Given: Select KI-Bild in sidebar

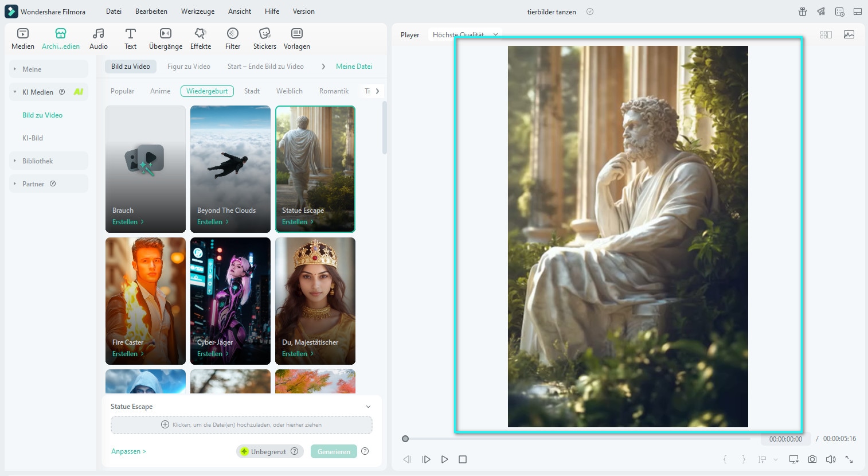Looking at the screenshot, I should tap(33, 138).
